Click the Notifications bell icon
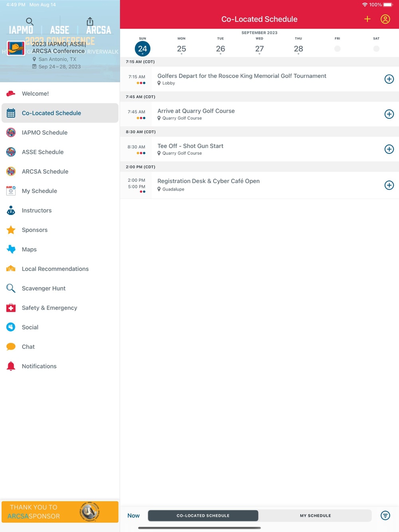The width and height of the screenshot is (399, 532). click(x=11, y=366)
